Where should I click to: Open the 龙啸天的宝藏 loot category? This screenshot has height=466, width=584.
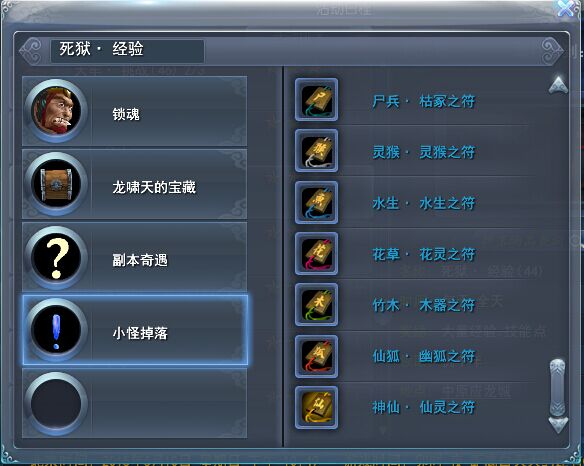pos(134,184)
